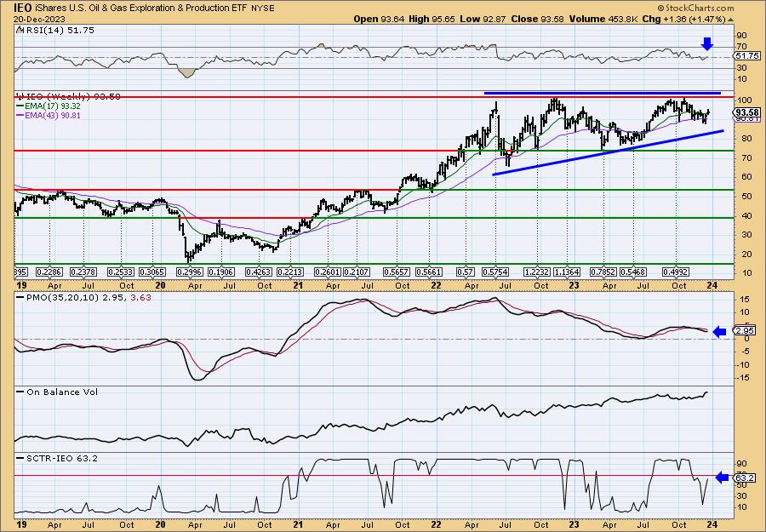Image resolution: width=766 pixels, height=532 pixels.
Task: Click the up triangle beside the Chg value
Action: point(731,20)
